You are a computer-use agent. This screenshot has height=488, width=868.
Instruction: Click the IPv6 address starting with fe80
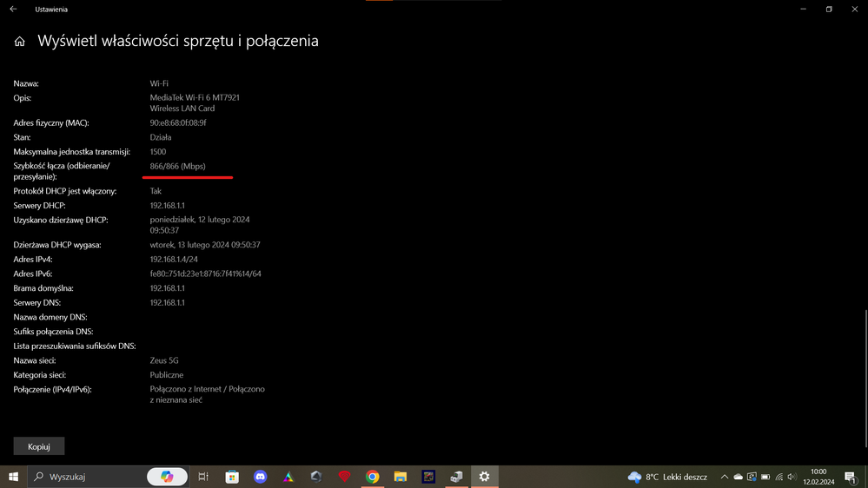coord(205,274)
